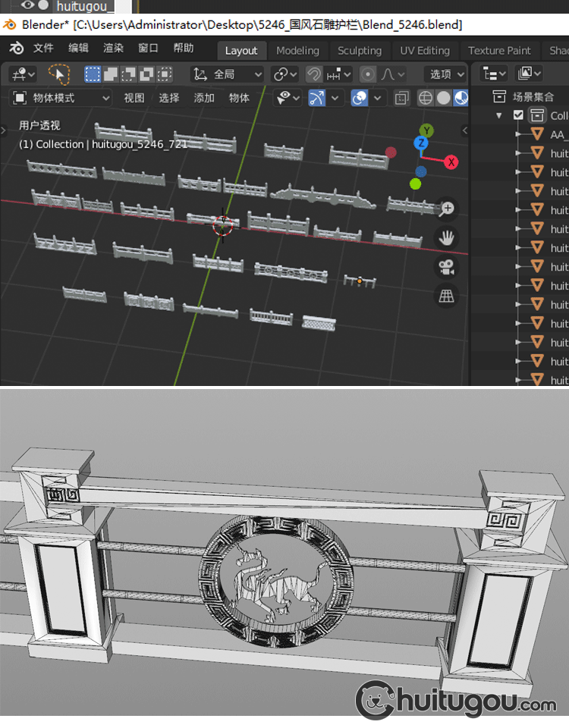Choose the subtract selection mode icon
This screenshot has height=728, width=569.
pyautogui.click(x=128, y=74)
